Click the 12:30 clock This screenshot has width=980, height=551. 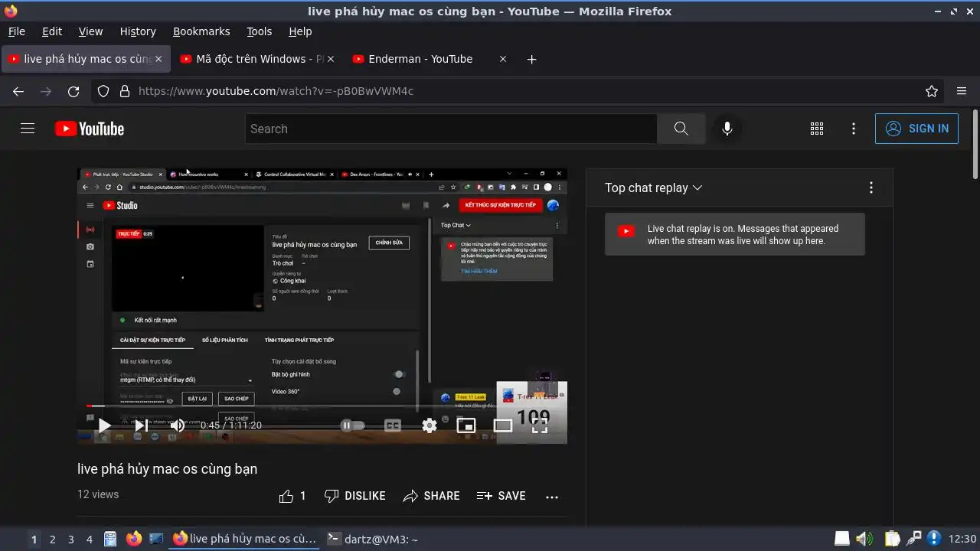point(962,539)
